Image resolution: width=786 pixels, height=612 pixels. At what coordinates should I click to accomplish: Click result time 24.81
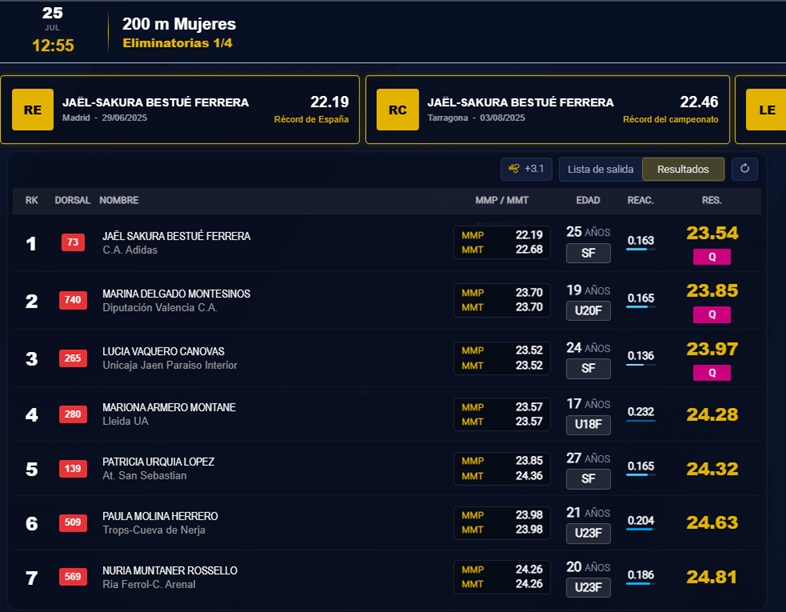click(712, 577)
